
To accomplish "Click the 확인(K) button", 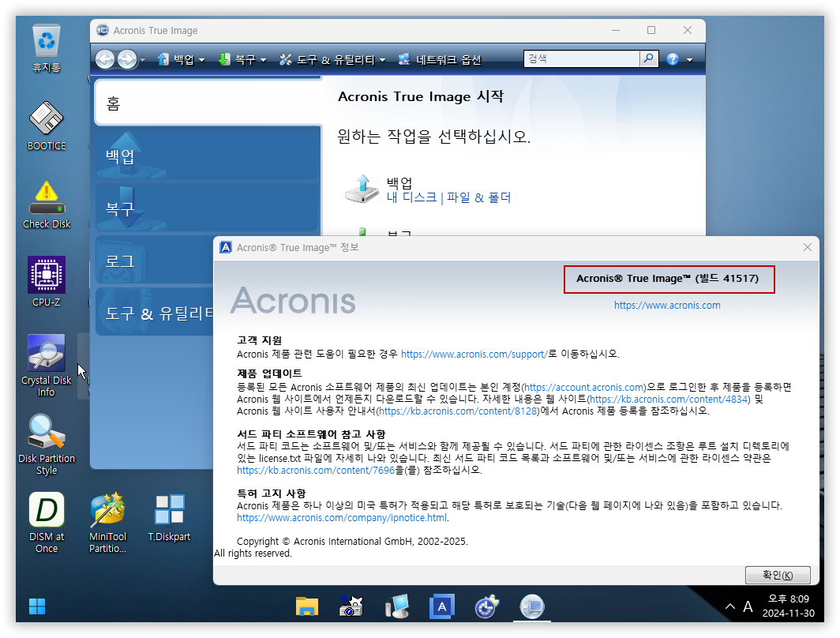I will tap(778, 575).
